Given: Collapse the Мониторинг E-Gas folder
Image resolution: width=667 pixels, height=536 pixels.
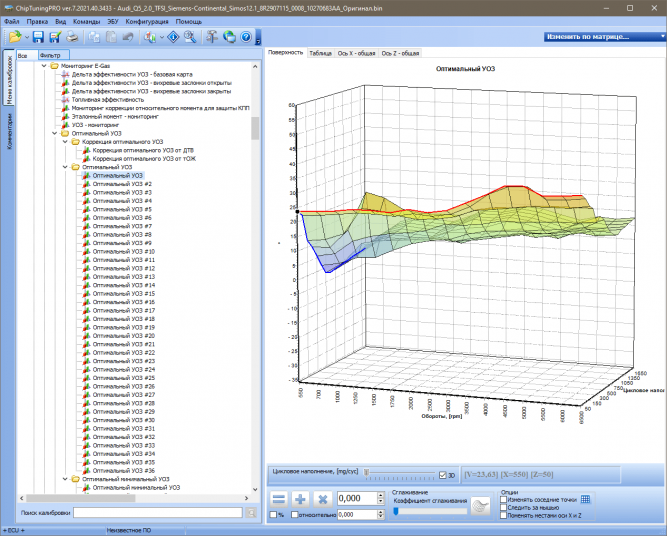Looking at the screenshot, I should (44, 66).
